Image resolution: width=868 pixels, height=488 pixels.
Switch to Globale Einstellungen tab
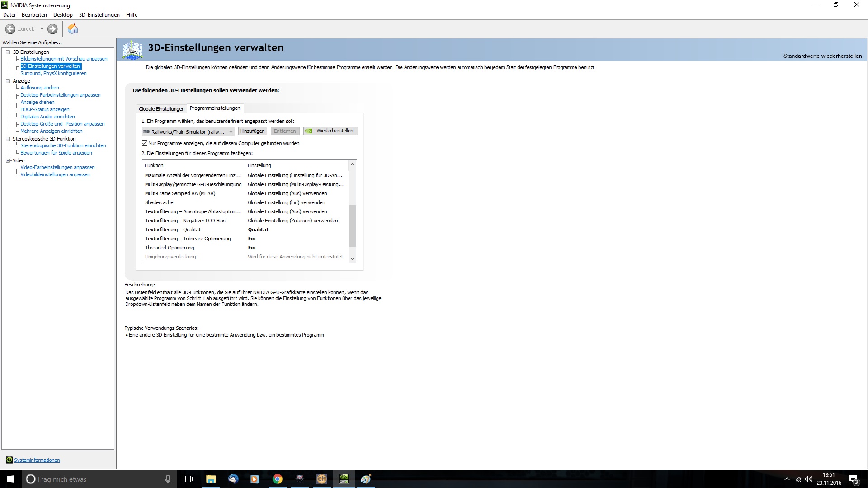[161, 109]
